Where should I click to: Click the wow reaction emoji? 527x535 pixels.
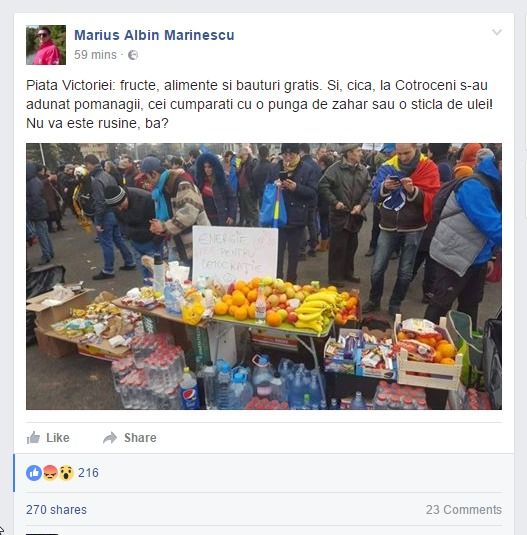[x=66, y=473]
